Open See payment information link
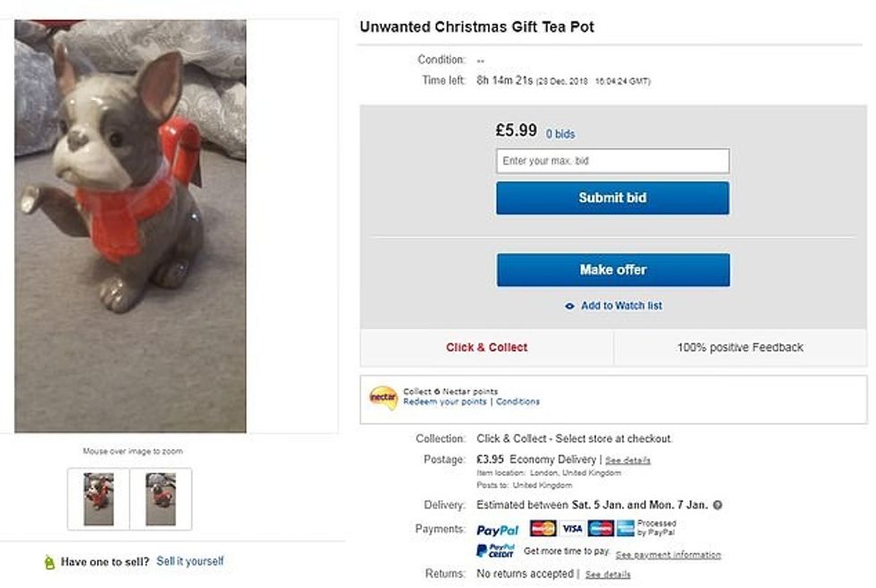 [x=668, y=555]
